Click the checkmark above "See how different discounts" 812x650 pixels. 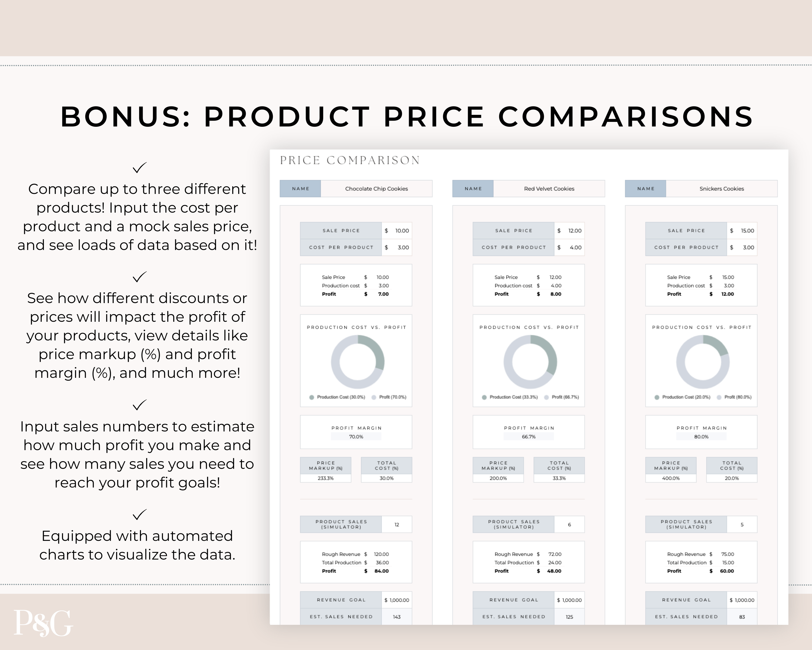click(139, 277)
